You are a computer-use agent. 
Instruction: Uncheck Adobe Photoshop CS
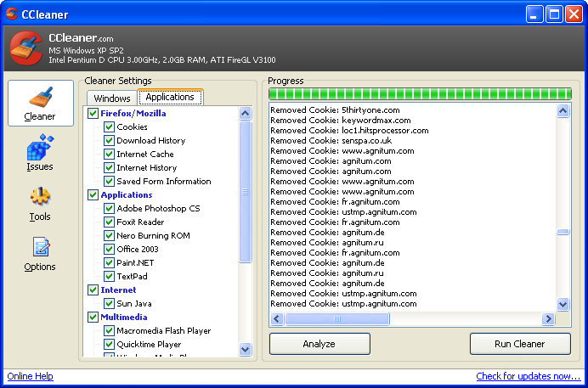(x=109, y=208)
